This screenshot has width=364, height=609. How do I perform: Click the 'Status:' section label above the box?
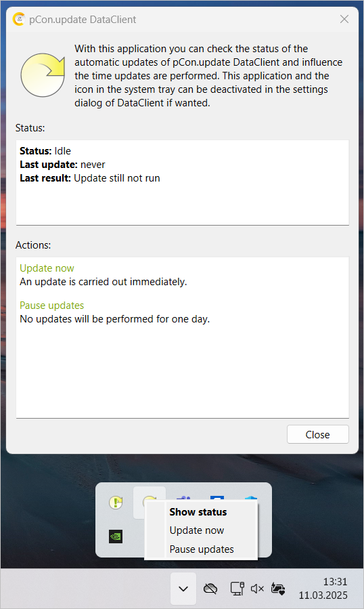point(30,128)
